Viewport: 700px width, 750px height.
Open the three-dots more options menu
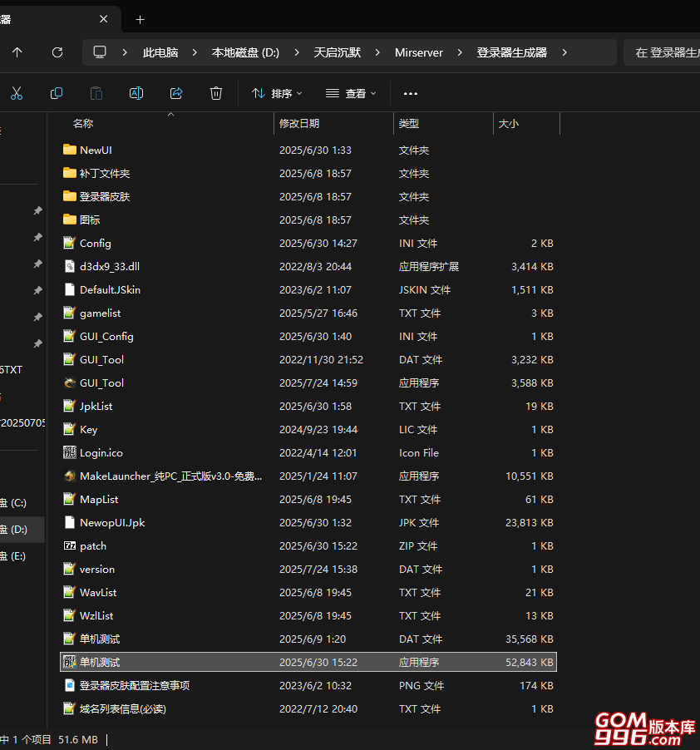click(x=410, y=93)
